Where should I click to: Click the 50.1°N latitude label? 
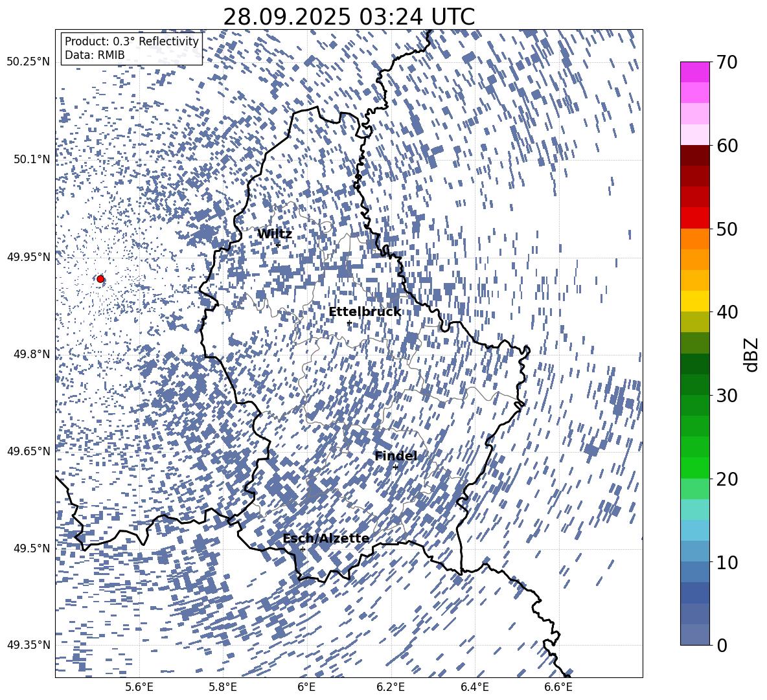pyautogui.click(x=31, y=159)
